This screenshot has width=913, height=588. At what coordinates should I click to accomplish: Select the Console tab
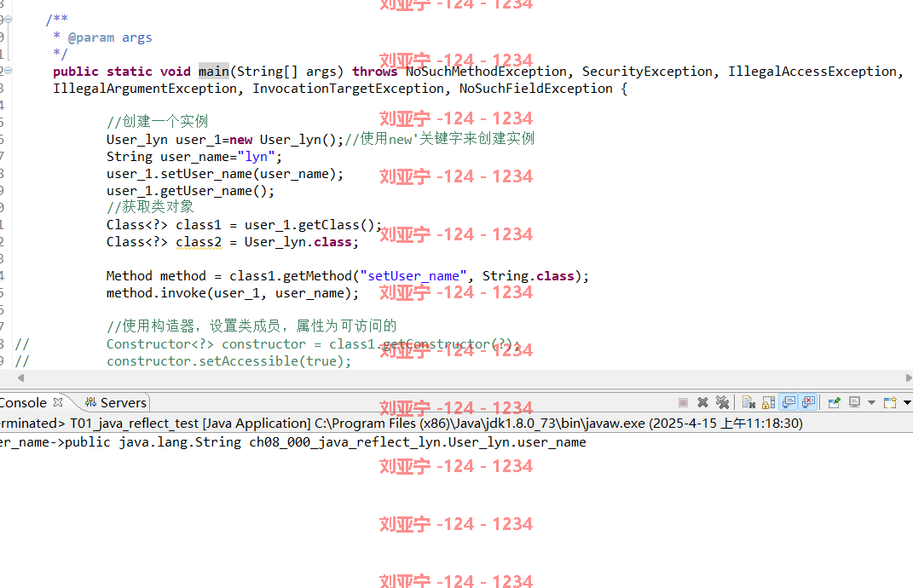coord(23,402)
